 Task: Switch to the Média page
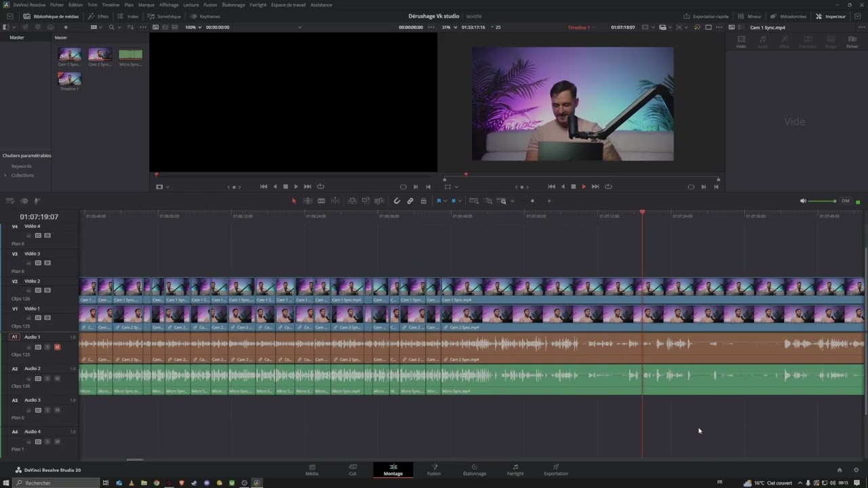pyautogui.click(x=312, y=470)
